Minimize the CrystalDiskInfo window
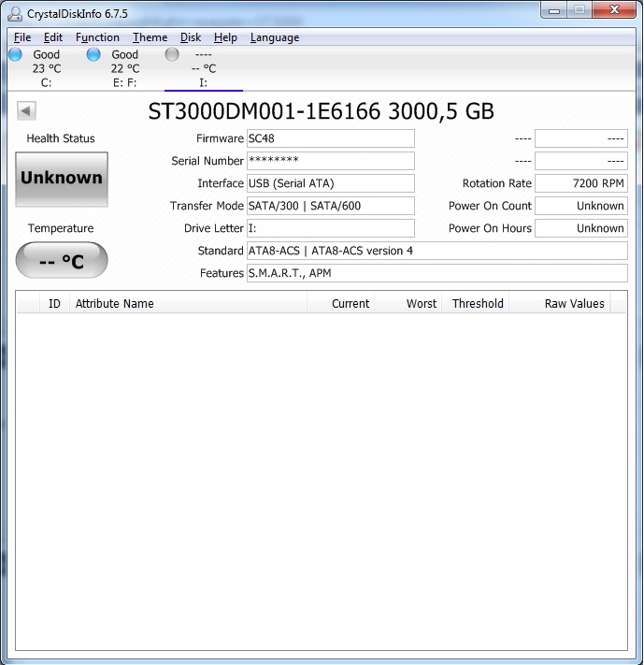Viewport: 644px width, 665px height. pos(554,10)
